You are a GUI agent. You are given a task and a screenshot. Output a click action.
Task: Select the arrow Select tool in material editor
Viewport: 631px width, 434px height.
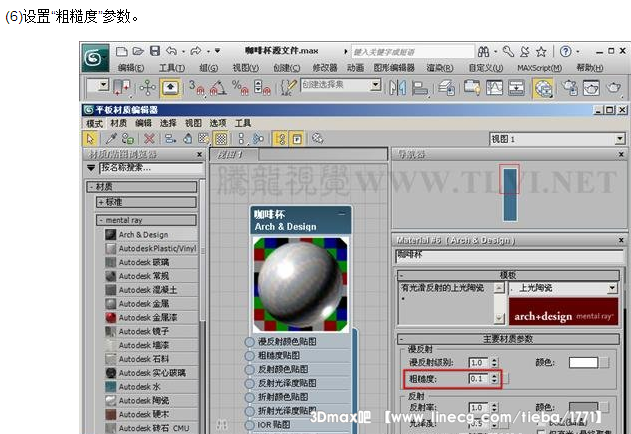pos(90,139)
